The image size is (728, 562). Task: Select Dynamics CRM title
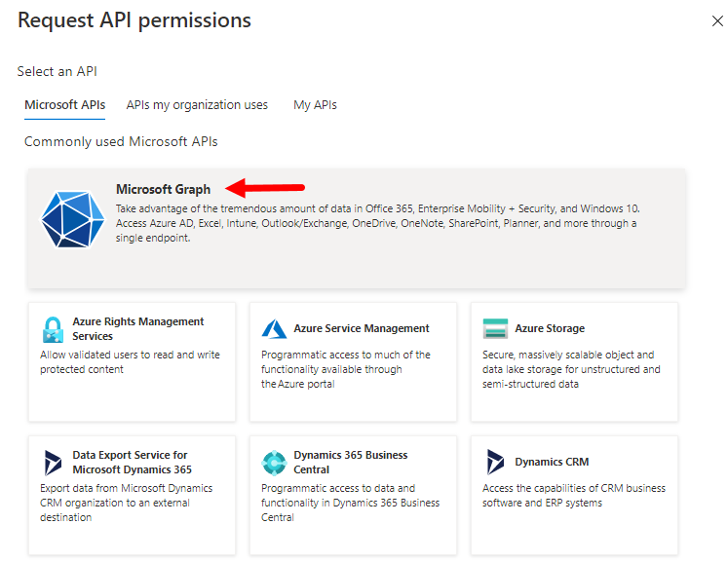tap(552, 462)
